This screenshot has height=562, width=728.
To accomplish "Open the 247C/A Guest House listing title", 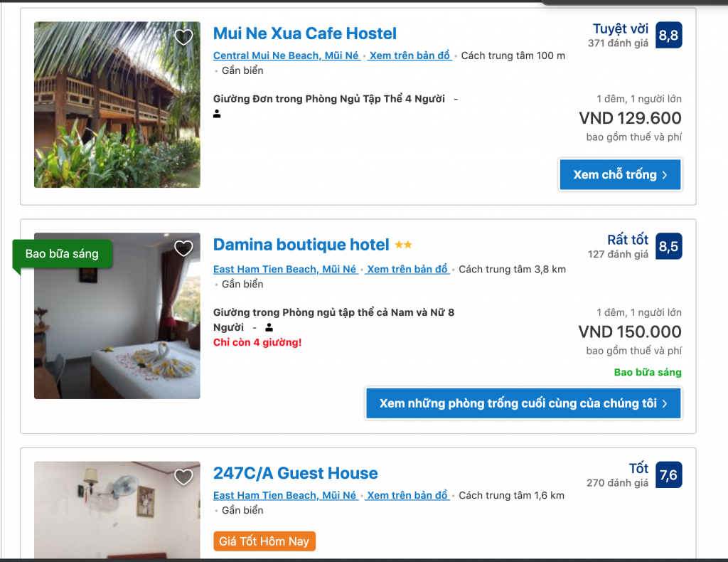I will 295,473.
